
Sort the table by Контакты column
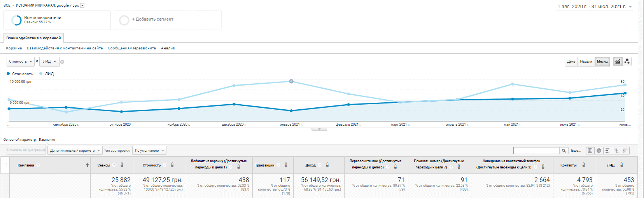pyautogui.click(x=568, y=165)
